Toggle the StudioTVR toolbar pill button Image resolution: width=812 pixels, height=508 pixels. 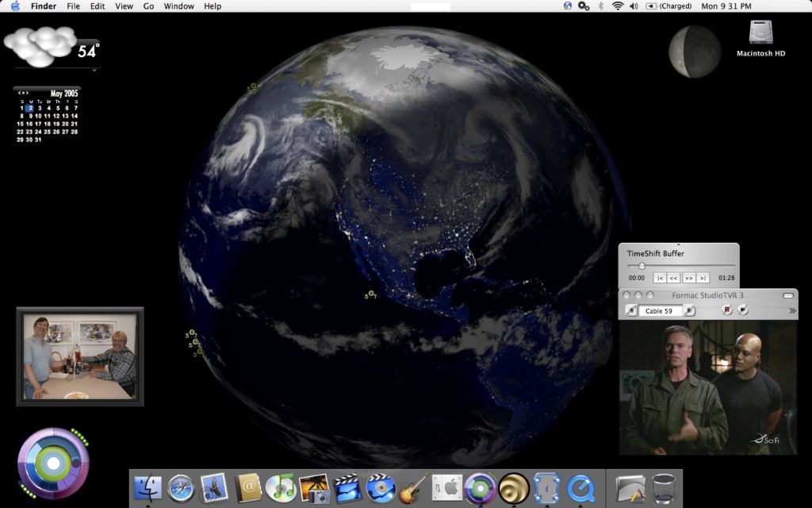(x=787, y=295)
